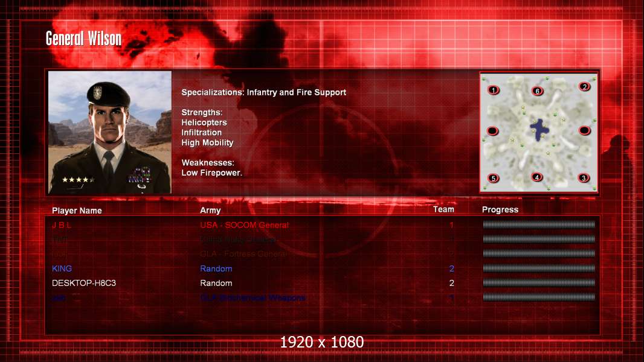Image resolution: width=644 pixels, height=362 pixels.
Task: Click start position marker 4 on minimap
Action: (x=537, y=177)
